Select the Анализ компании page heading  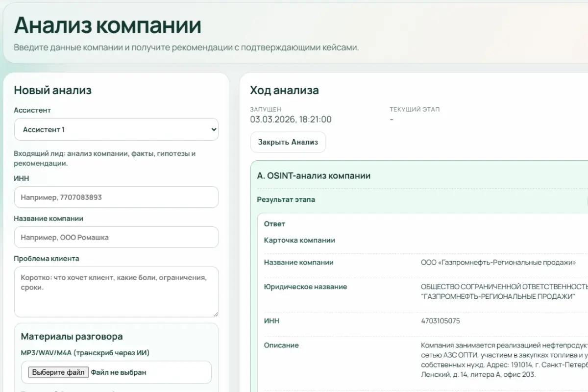point(107,25)
